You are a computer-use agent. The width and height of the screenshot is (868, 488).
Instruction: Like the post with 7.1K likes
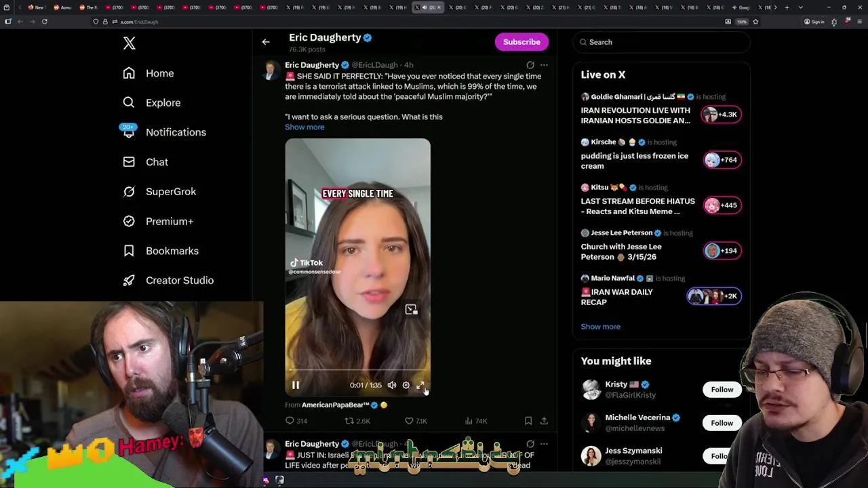click(416, 421)
